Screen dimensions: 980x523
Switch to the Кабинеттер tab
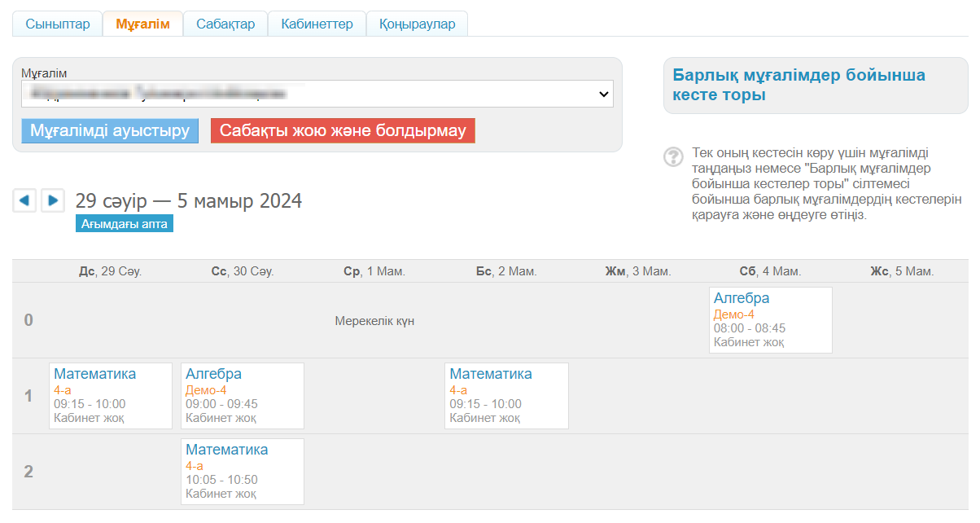(317, 24)
